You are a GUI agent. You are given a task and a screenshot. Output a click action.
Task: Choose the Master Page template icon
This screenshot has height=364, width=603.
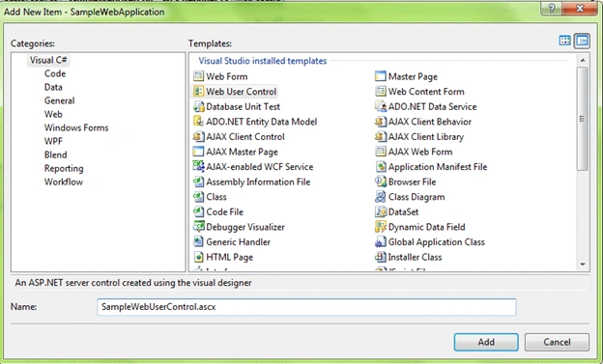click(x=381, y=76)
